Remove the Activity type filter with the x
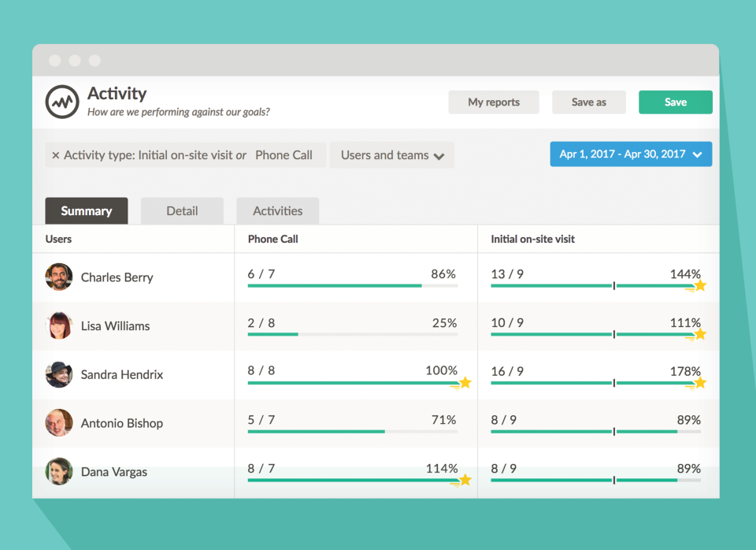This screenshot has width=756, height=550. pyautogui.click(x=55, y=155)
